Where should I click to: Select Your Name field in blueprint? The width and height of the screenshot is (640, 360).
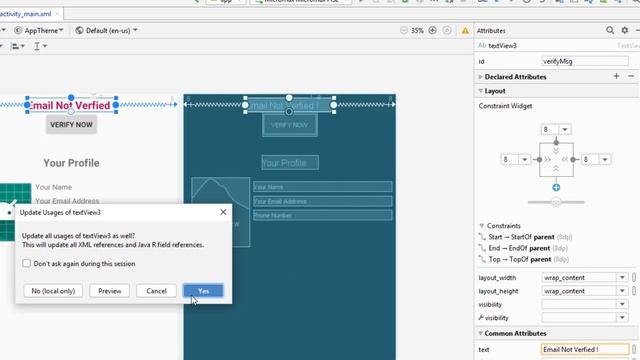tap(322, 187)
